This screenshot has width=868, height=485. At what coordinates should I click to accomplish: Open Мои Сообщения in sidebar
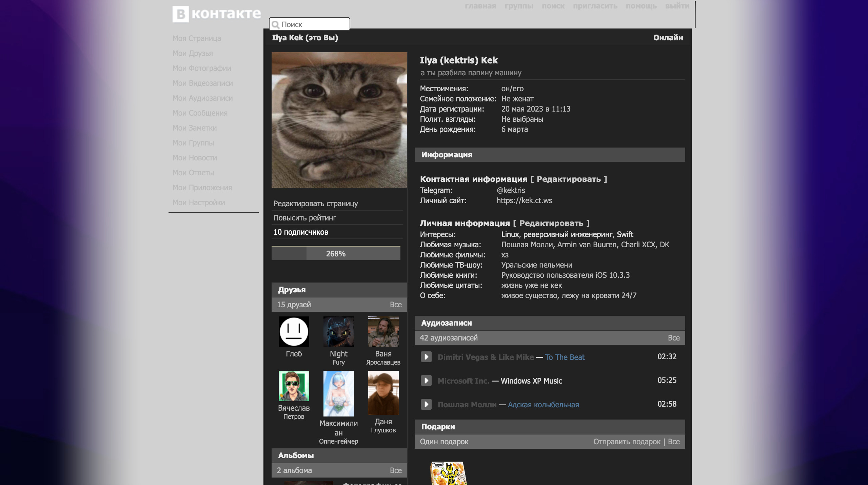pyautogui.click(x=200, y=113)
